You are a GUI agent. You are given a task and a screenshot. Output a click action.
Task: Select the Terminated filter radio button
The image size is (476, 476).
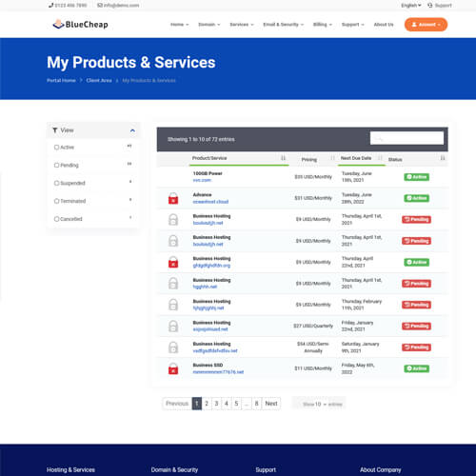pos(56,201)
